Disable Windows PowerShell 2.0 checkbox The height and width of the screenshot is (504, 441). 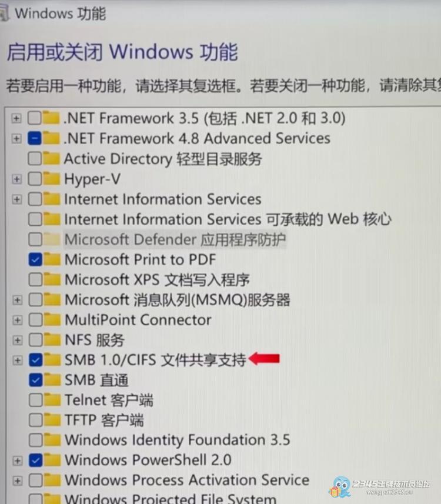[x=35, y=460]
